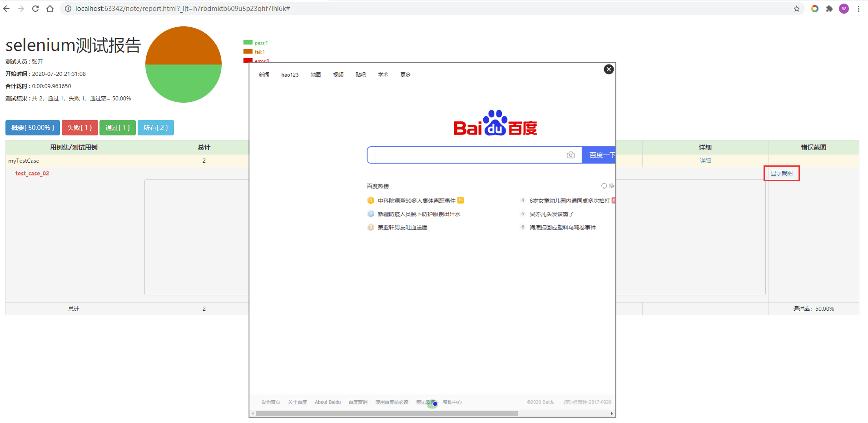
Task: Bookmark this page with the star icon
Action: coord(797,9)
